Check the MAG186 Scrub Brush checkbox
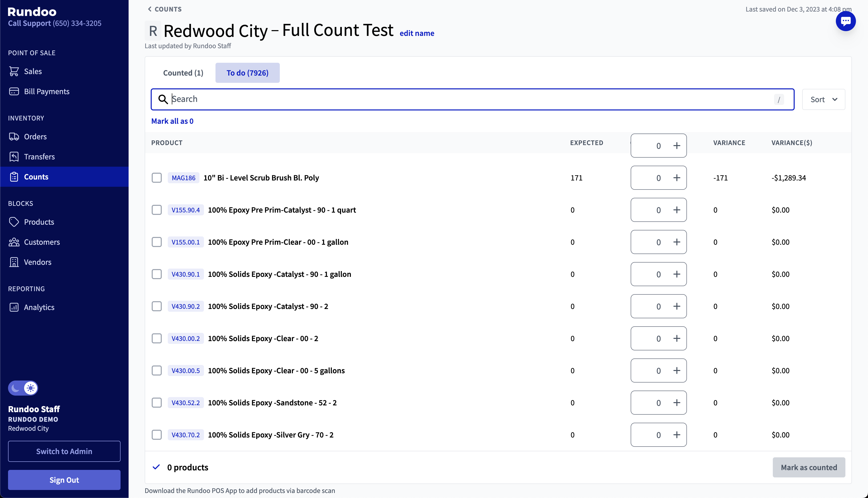Image resolution: width=868 pixels, height=498 pixels. coord(157,178)
